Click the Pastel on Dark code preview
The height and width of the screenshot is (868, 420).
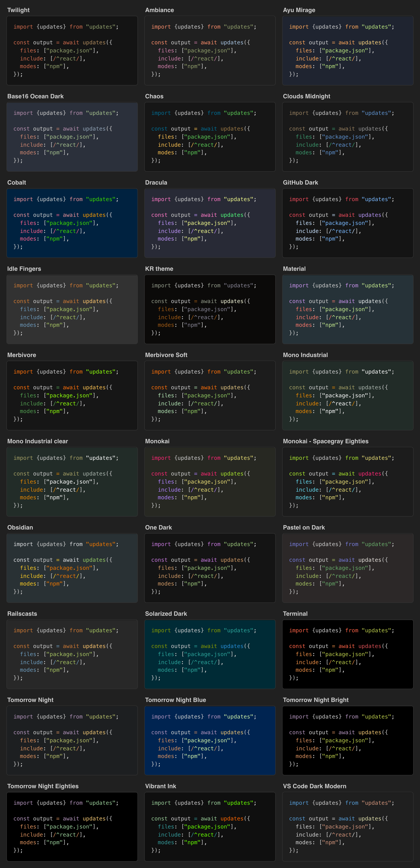point(348,568)
